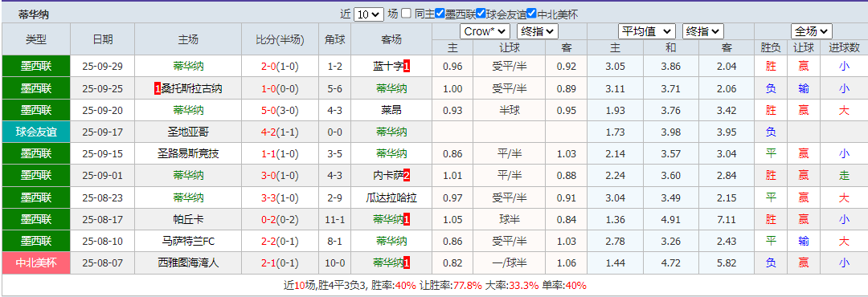The image size is (868, 297).
Task: Open the 1-1 score on 25-09-15
Action: pyautogui.click(x=269, y=154)
